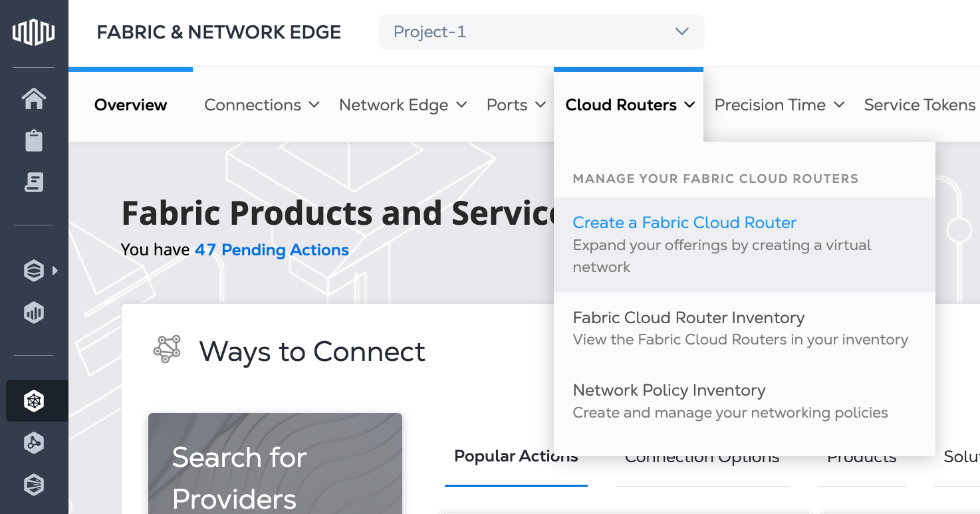980x514 pixels.
Task: Switch to the Popular Actions tab
Action: 516,456
